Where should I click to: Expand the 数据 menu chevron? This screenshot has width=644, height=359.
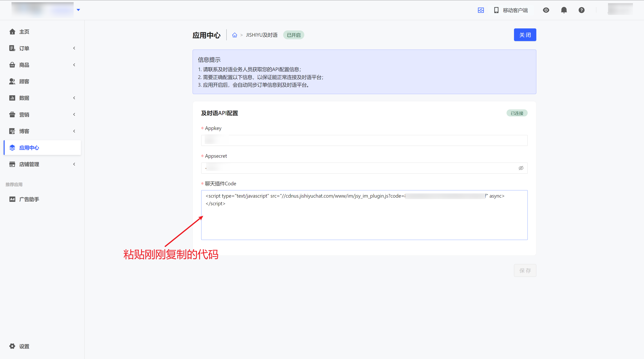74,98
